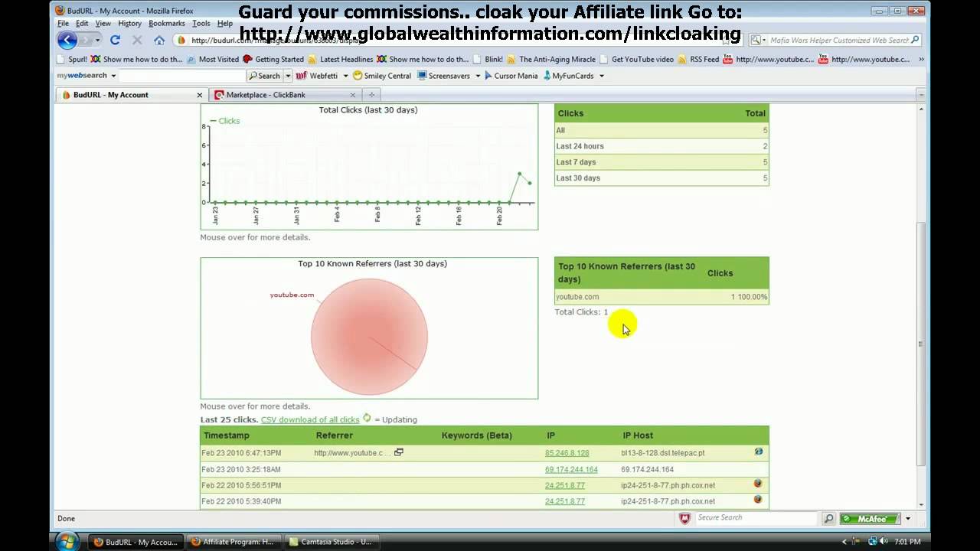
Task: Click the Secure Search magnifier button
Action: point(828,518)
